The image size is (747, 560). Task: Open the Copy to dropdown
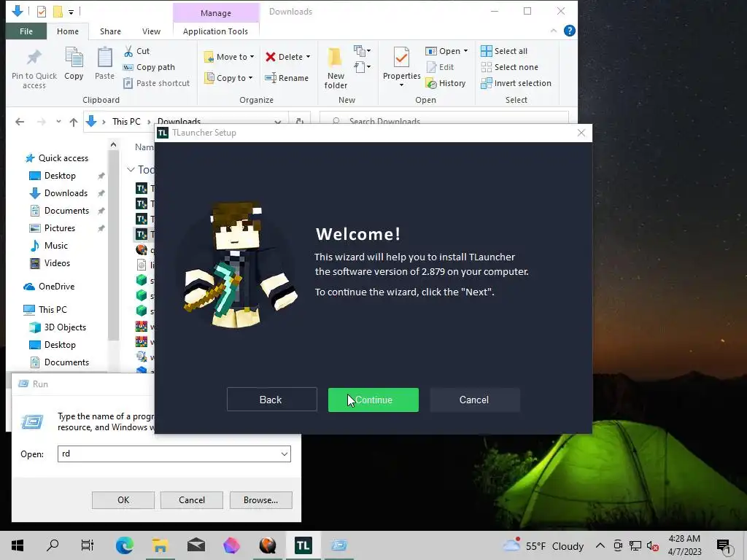click(x=228, y=77)
